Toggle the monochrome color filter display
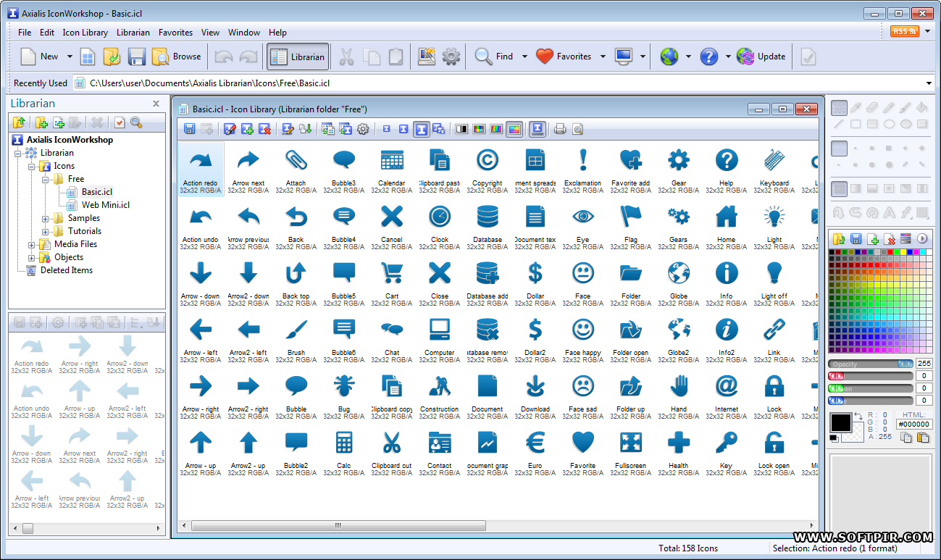Screen dimensions: 941x560 coord(461,128)
